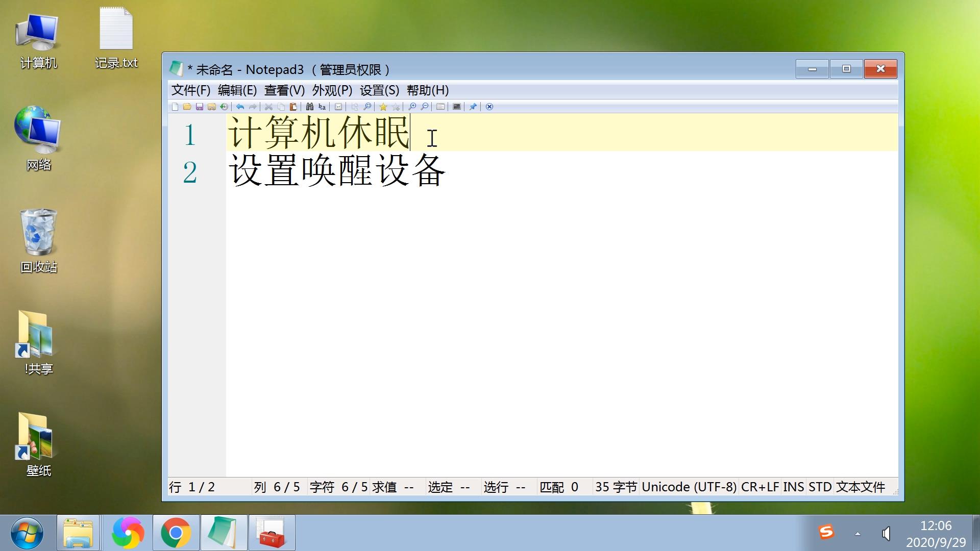Screen dimensions: 980x551
Task: Click the Sogou input method tray icon
Action: tap(826, 532)
